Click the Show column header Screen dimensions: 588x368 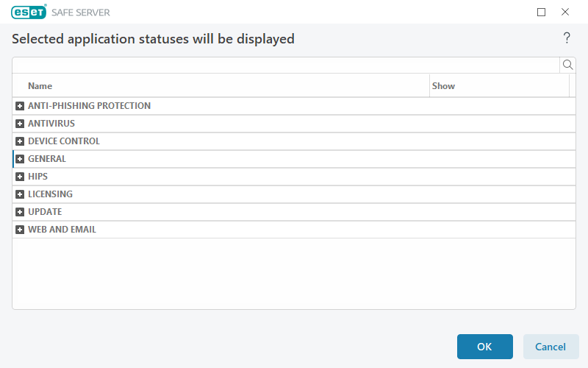443,86
